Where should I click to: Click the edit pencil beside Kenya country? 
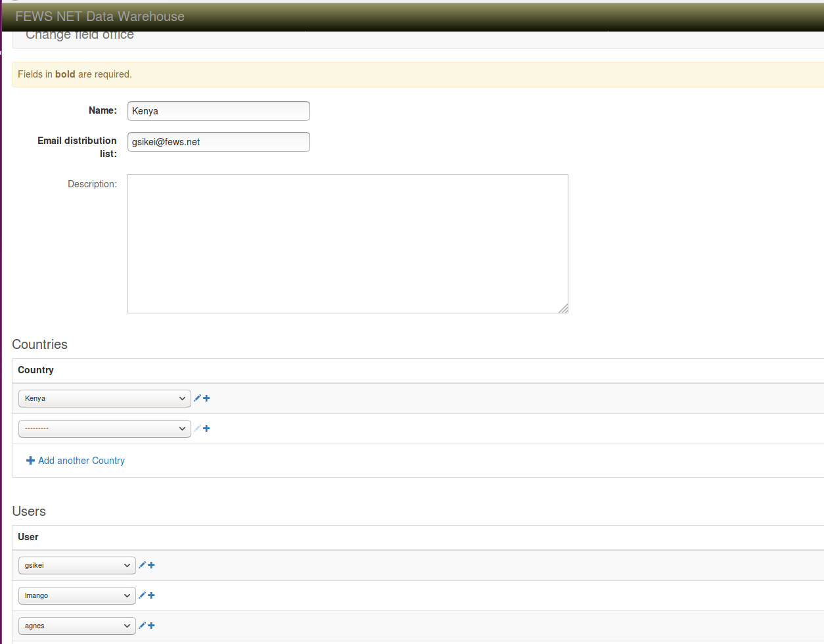pyautogui.click(x=197, y=398)
